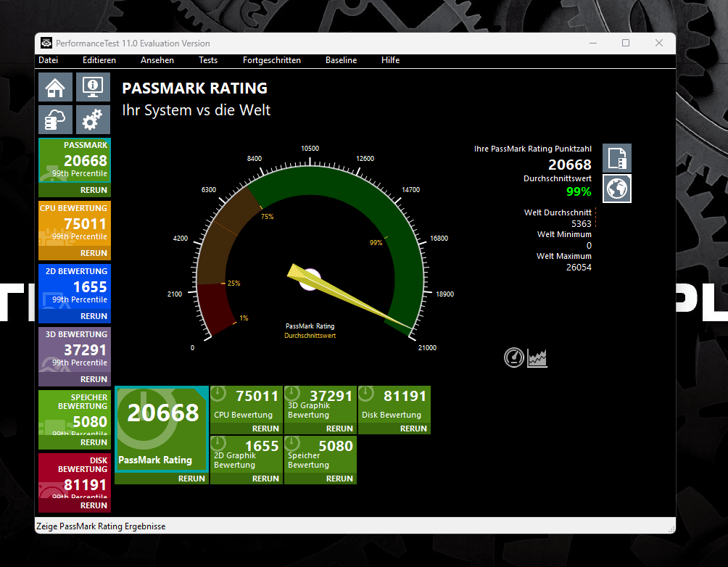Select the Speicher Bewertung 5080 sidebar tile
The width and height of the screenshot is (728, 567).
point(75,413)
